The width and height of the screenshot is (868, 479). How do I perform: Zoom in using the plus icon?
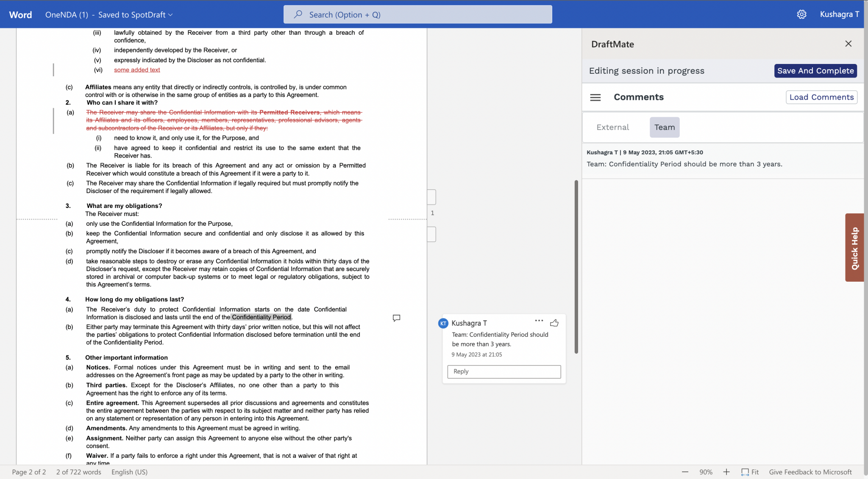[x=726, y=471]
